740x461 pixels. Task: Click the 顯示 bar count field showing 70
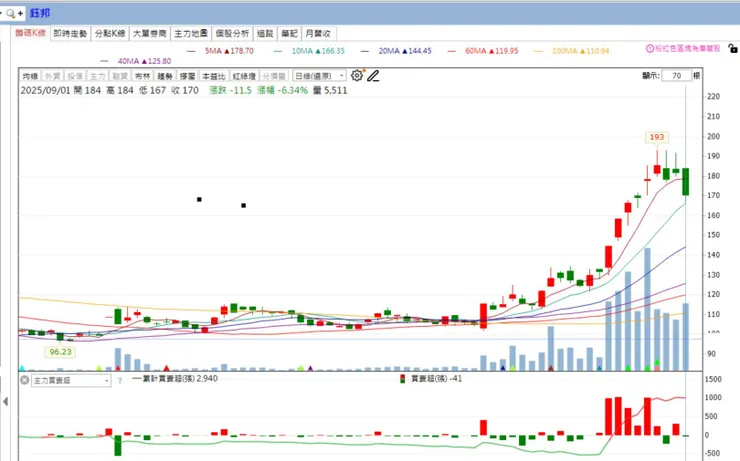676,75
